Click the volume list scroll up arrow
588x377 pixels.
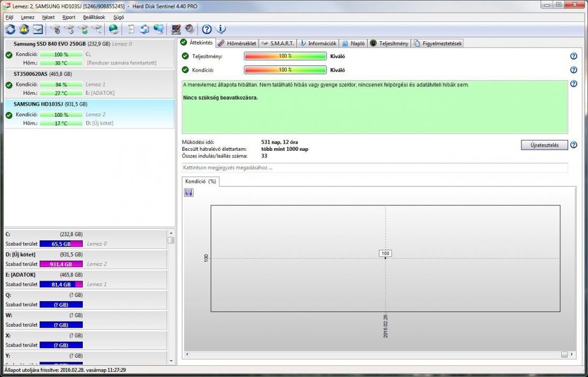pyautogui.click(x=171, y=232)
